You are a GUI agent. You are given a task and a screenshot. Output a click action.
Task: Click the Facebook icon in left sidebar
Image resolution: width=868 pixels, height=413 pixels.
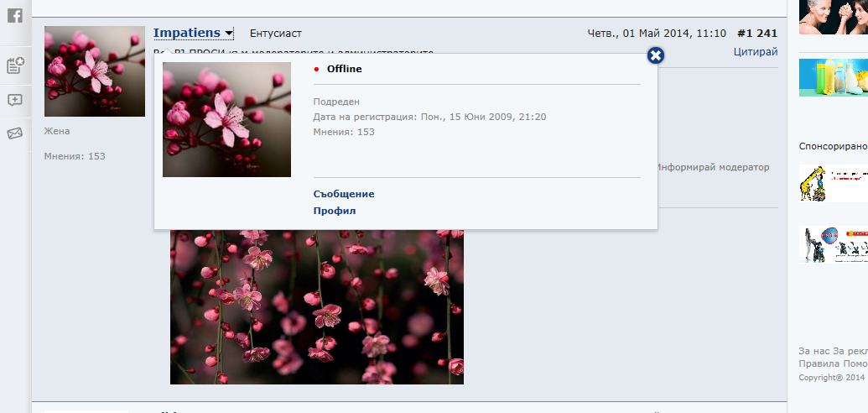[14, 14]
